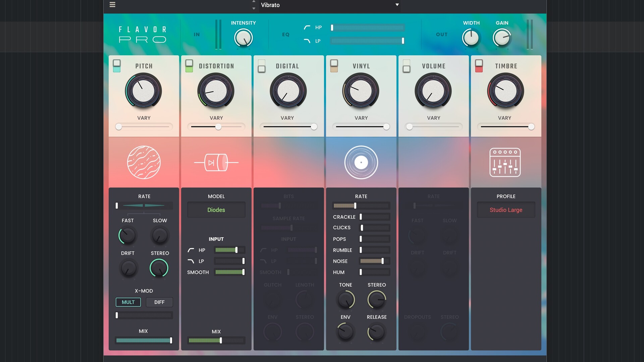Image resolution: width=644 pixels, height=362 pixels.
Task: Click the Distortion input HP icon
Action: point(191,250)
